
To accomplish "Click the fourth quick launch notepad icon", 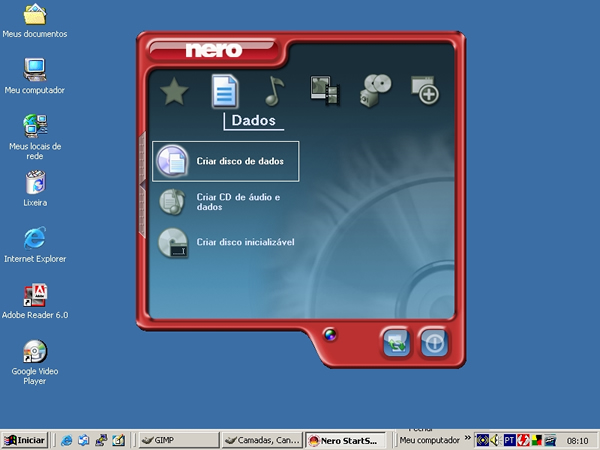I will pyautogui.click(x=118, y=440).
